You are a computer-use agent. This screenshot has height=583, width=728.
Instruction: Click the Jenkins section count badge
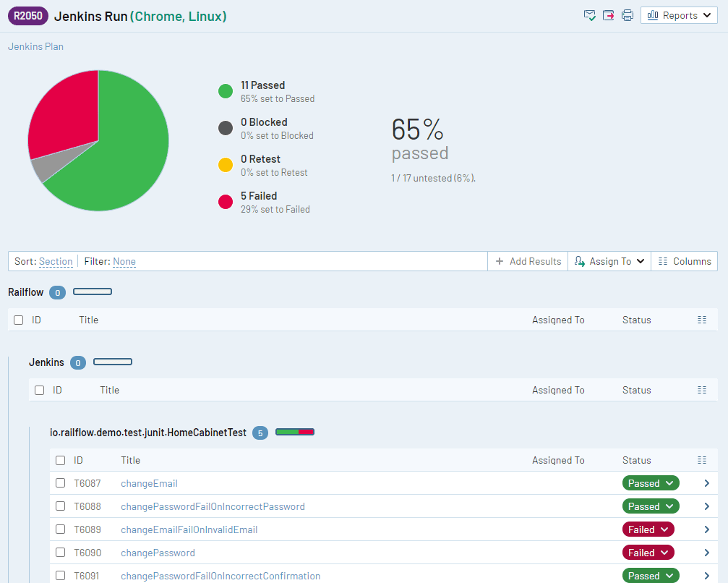click(x=78, y=363)
